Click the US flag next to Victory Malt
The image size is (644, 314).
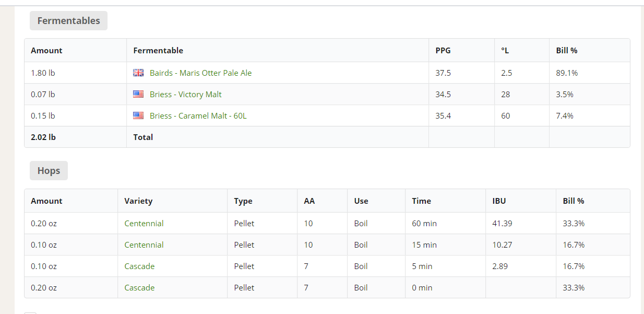[138, 94]
